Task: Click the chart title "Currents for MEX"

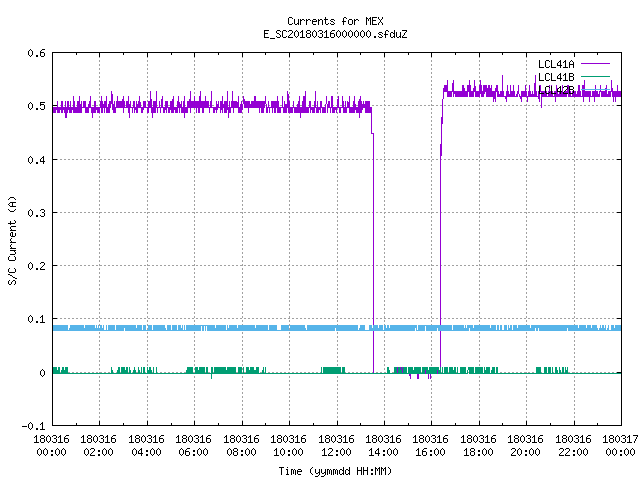Action: coord(335,21)
